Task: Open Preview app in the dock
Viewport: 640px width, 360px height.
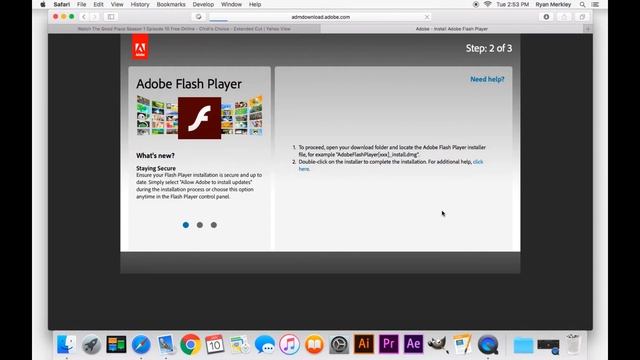Action: [166, 344]
